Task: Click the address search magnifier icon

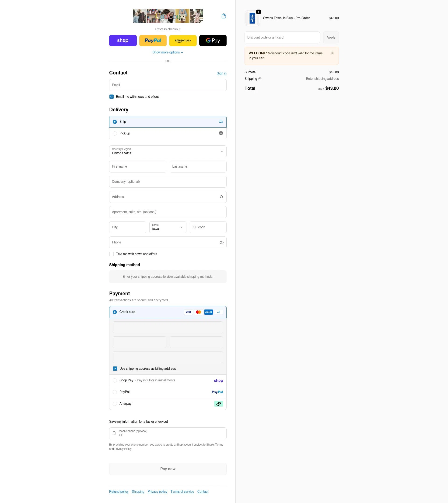Action: coord(221,197)
